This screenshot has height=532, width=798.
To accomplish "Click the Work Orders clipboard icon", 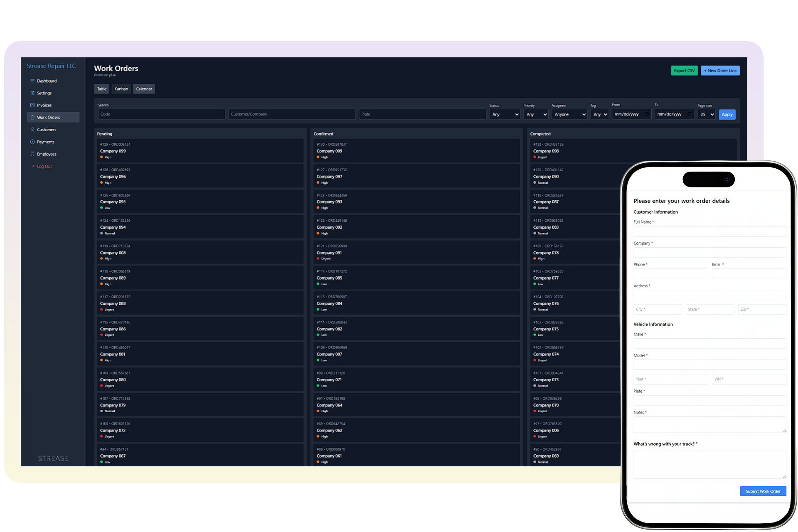I will 32,118.
